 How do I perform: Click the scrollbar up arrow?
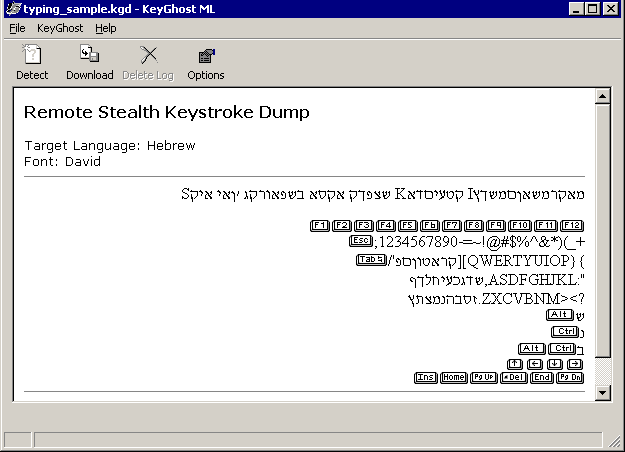click(602, 96)
